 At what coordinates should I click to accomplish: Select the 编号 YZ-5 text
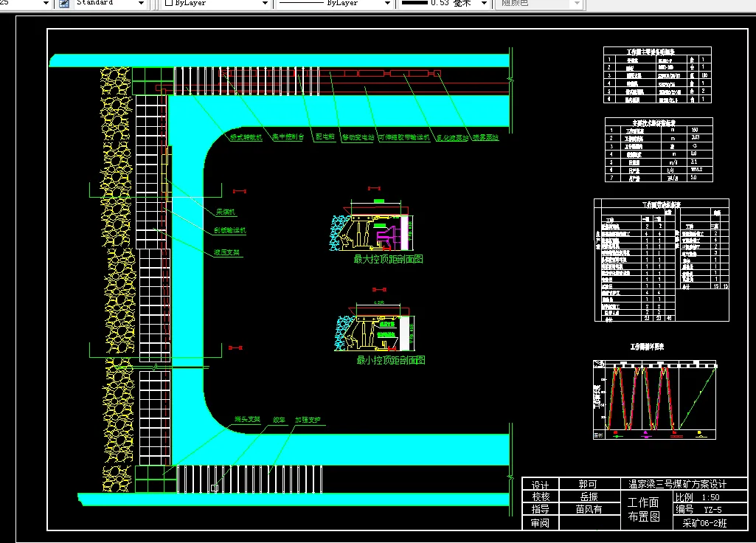698,510
